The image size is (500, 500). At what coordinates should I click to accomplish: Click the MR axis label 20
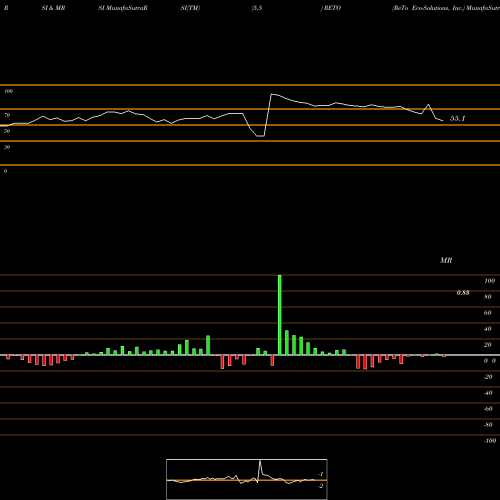point(488,345)
